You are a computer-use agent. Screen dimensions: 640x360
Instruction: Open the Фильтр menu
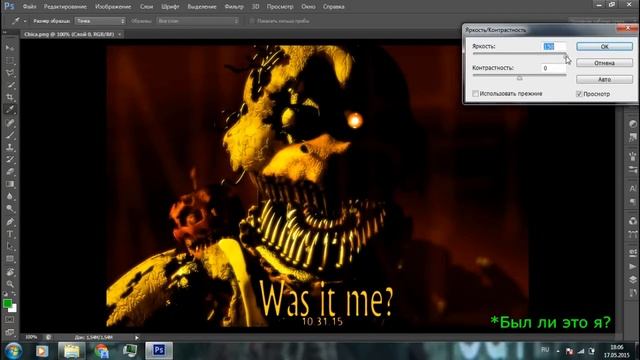234,7
